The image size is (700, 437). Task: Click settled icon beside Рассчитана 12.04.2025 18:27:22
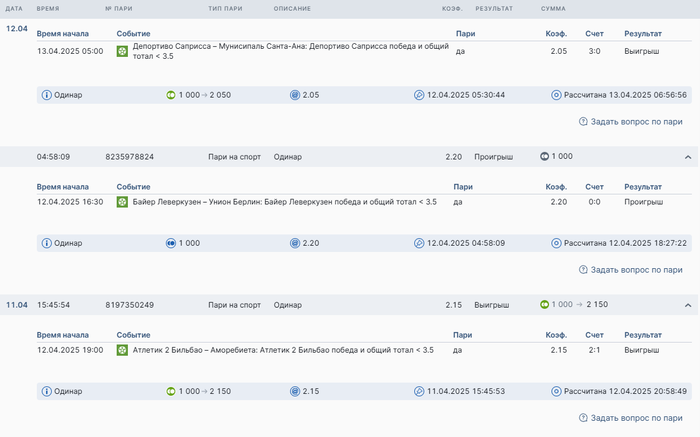[556, 243]
